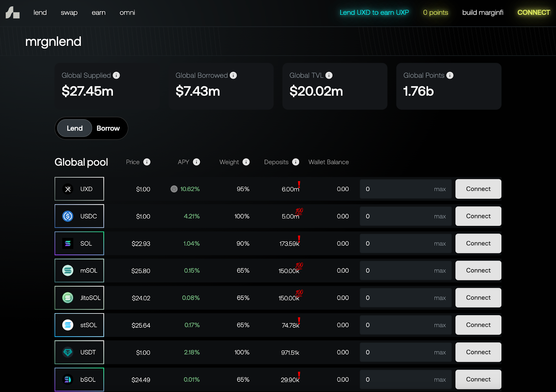Click max in the USDT row
This screenshot has height=392, width=556.
(x=440, y=352)
